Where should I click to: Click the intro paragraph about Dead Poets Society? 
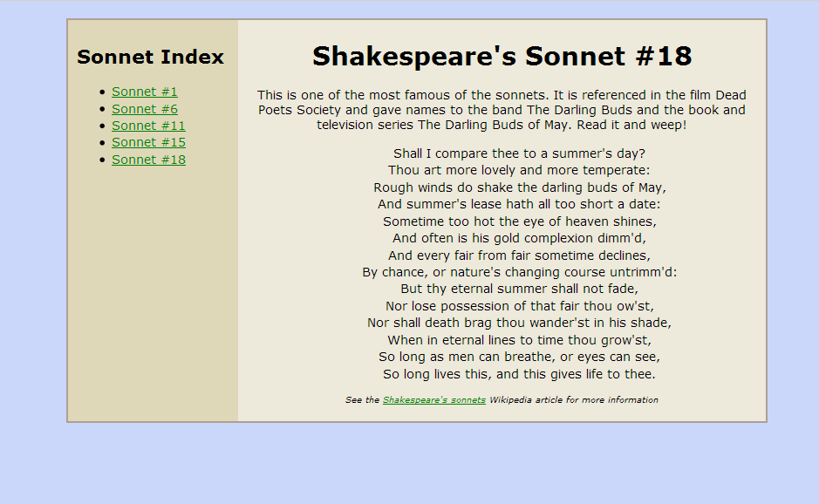502,110
